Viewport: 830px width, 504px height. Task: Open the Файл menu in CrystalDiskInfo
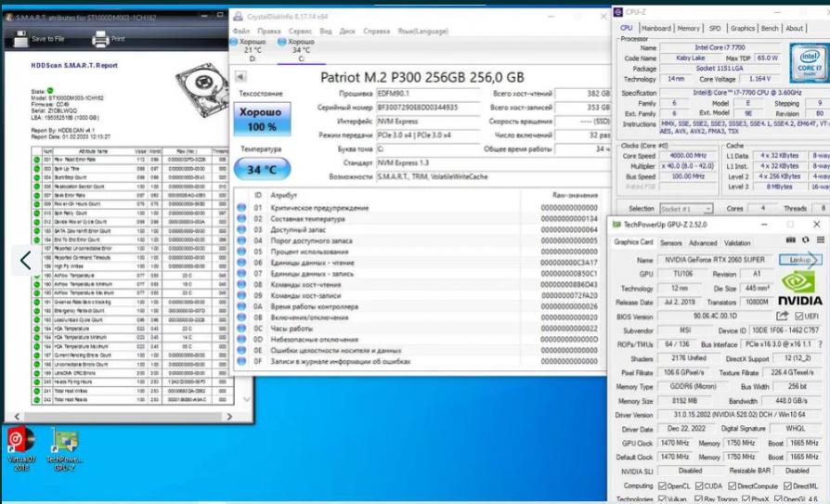241,32
